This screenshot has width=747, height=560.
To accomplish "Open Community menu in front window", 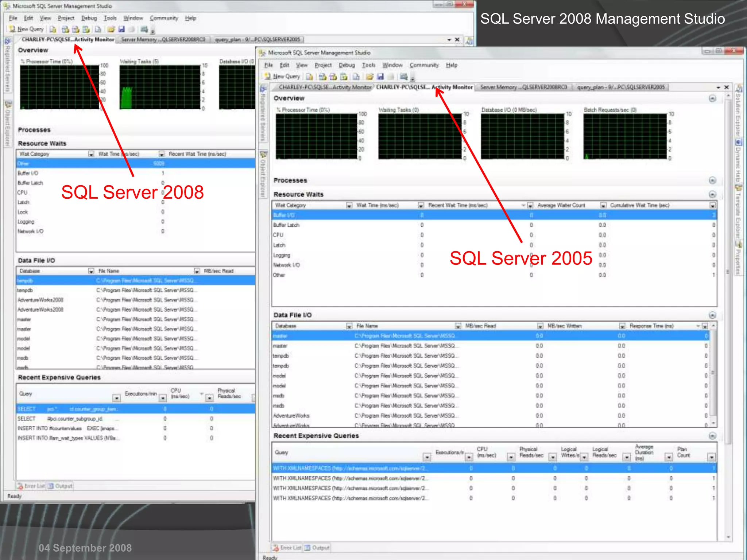I will (x=424, y=65).
